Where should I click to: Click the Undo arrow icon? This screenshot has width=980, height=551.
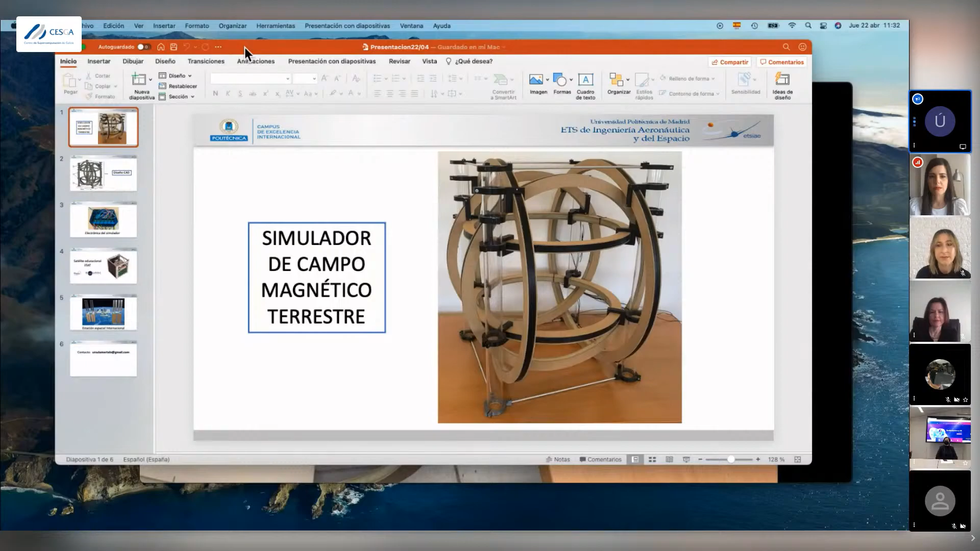tap(187, 47)
